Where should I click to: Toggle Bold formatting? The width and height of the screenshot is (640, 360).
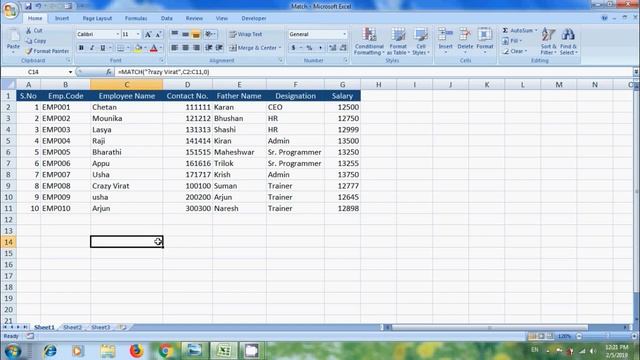[x=81, y=48]
